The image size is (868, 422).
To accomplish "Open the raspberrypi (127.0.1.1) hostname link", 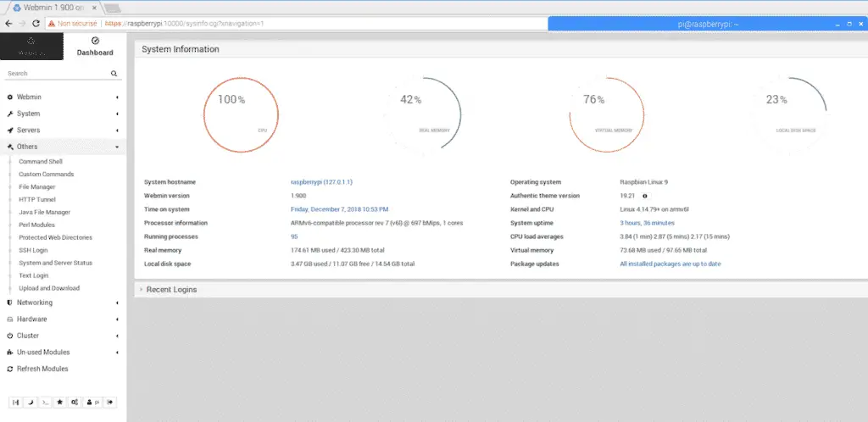I will coord(321,182).
